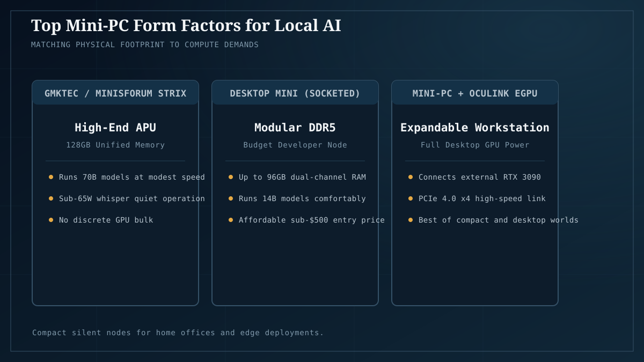Screen dimensions: 644x362
Task: Select the line "Runs 70B models at modest speed"
Action: pyautogui.click(x=132, y=177)
